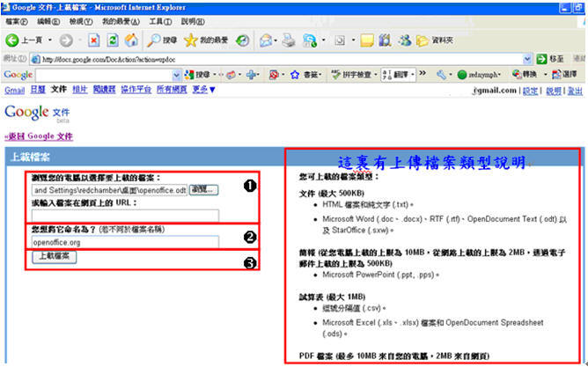Open the 檔案(F) menu
Screen dimensions: 588x367
(x=17, y=22)
